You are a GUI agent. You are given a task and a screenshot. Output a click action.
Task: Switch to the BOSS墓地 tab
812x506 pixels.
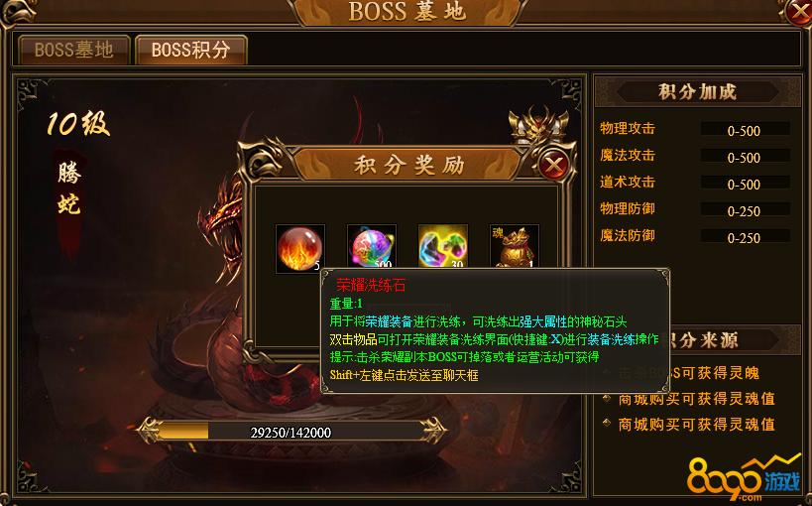pos(74,50)
